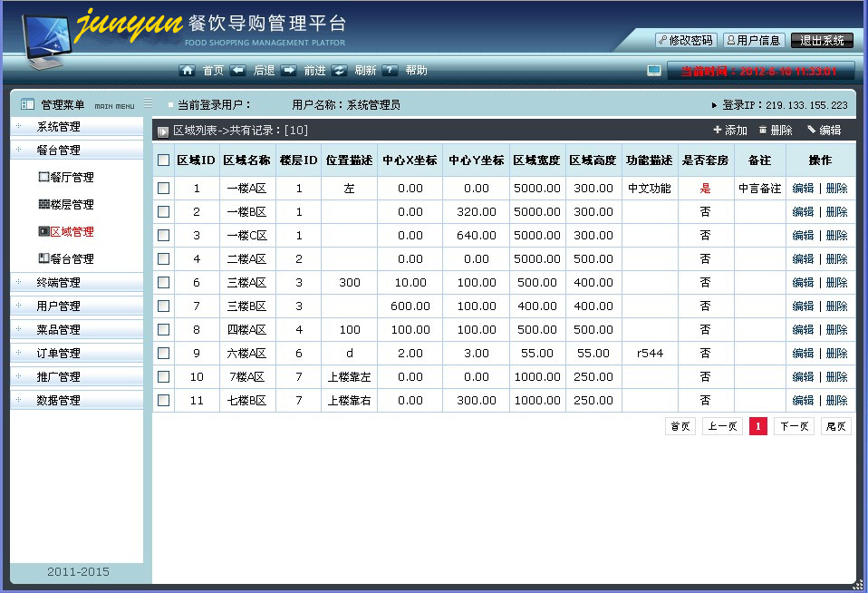The image size is (868, 593).
Task: Expand the 数据管理 menu section
Action: (76, 400)
